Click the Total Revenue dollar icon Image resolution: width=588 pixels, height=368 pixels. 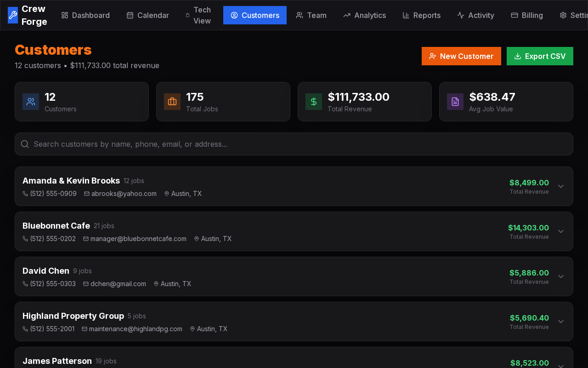tap(314, 102)
